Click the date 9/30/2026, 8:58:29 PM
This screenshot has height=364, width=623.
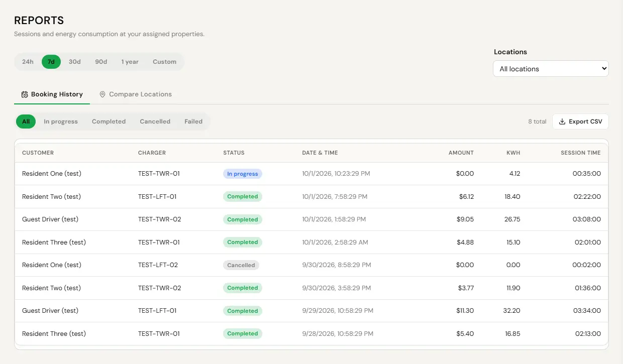[x=337, y=265]
